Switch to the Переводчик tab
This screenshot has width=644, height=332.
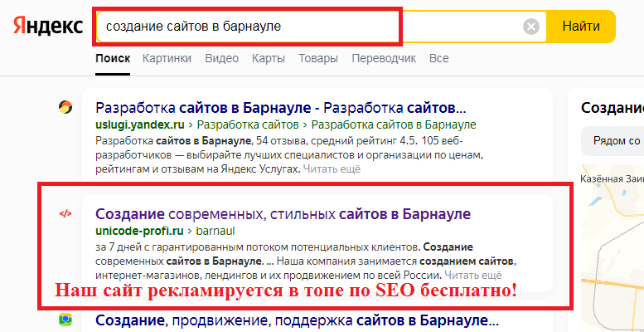pos(384,58)
